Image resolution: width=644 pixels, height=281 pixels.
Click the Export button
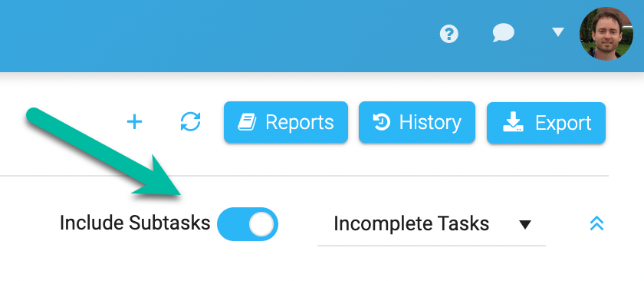tap(546, 123)
